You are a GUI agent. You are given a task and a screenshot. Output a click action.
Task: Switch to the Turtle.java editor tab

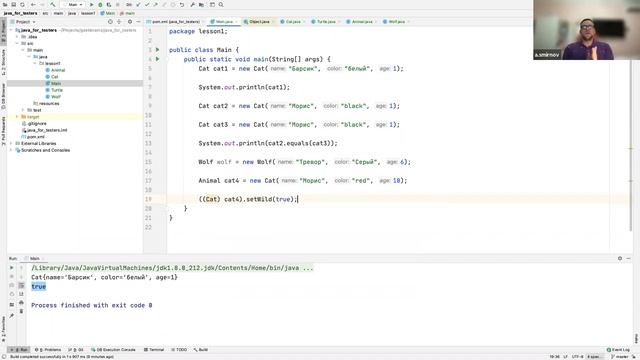(x=326, y=22)
